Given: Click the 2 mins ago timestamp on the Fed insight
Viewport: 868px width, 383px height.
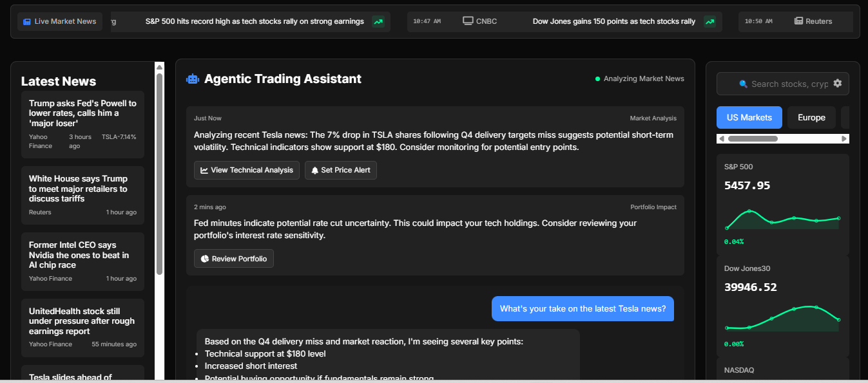Looking at the screenshot, I should (210, 207).
